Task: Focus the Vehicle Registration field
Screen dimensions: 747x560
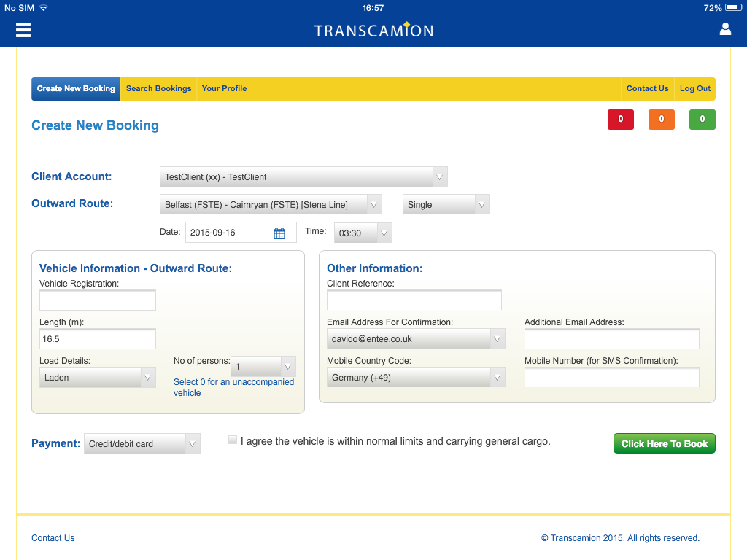Action: coord(98,300)
